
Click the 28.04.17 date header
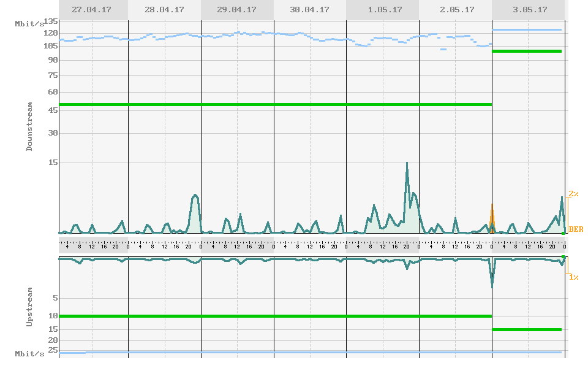[164, 10]
